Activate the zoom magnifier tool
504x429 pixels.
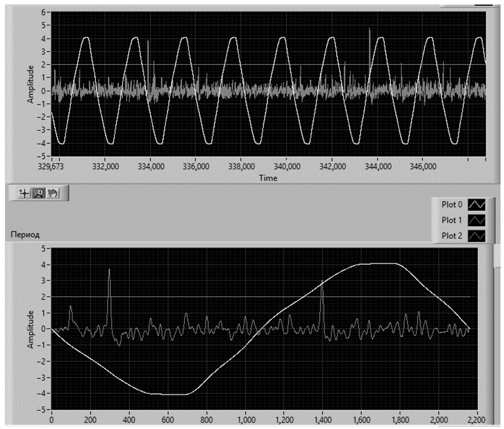click(39, 194)
